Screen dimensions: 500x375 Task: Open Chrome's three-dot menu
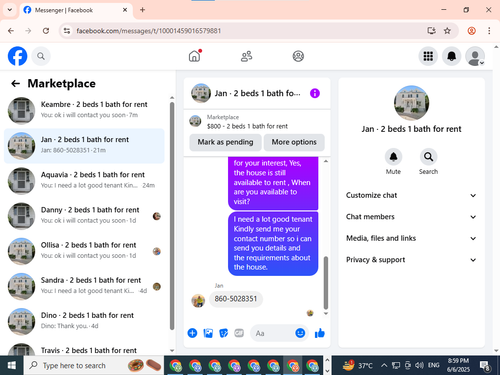pos(489,31)
